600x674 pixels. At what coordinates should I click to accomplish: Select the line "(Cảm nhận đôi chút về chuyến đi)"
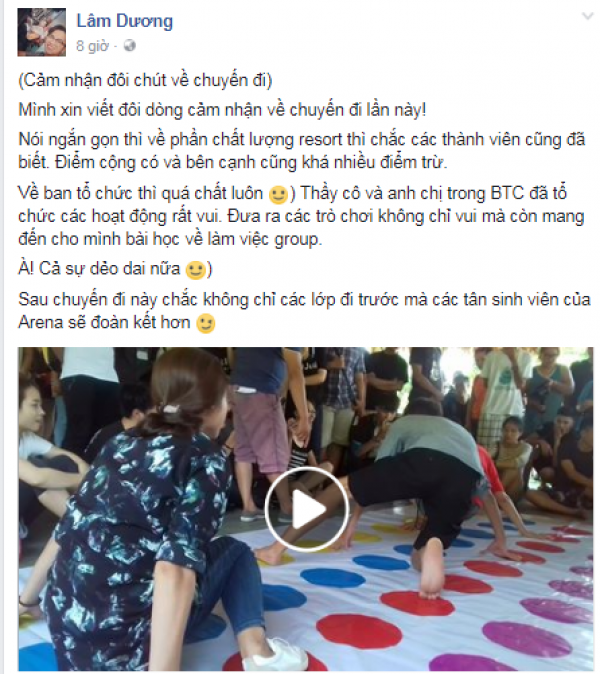145,80
